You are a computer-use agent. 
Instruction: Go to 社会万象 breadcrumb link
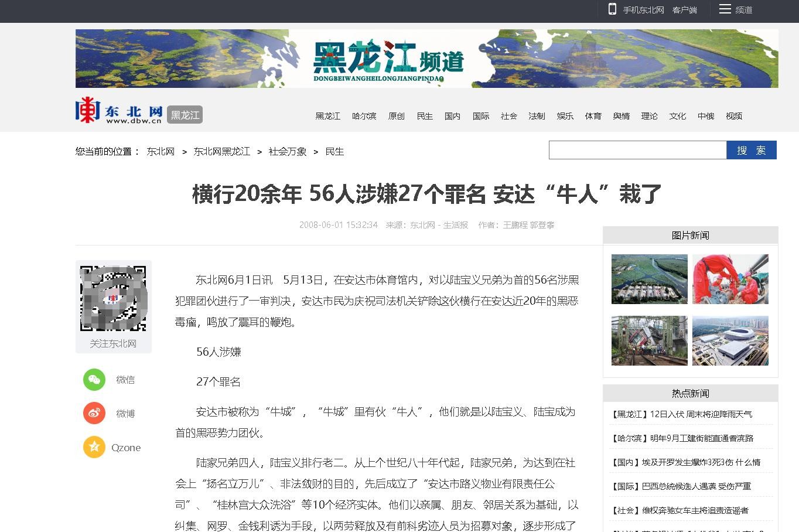click(288, 152)
